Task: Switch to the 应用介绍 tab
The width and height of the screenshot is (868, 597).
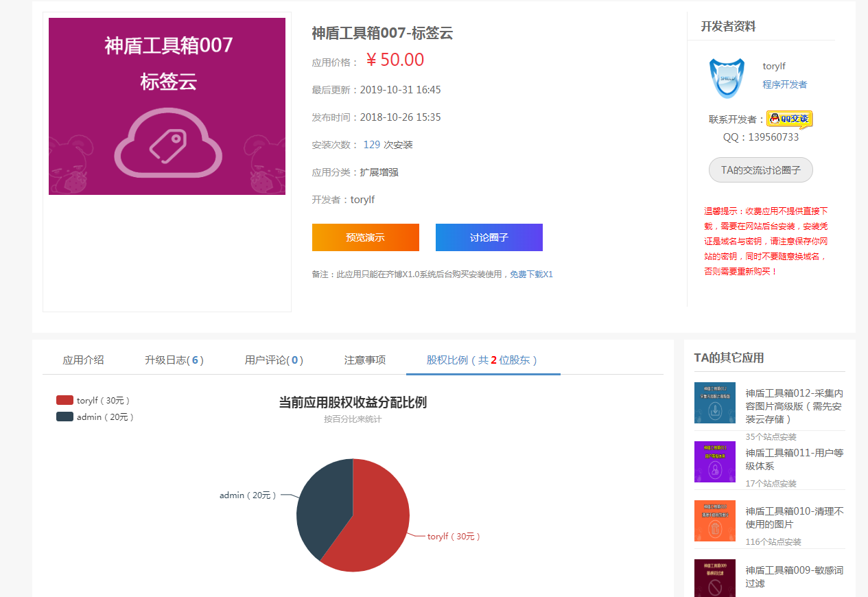Action: coord(83,360)
